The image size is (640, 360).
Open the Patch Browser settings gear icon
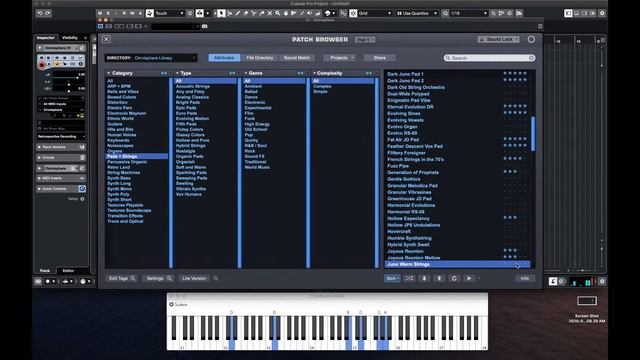(531, 39)
